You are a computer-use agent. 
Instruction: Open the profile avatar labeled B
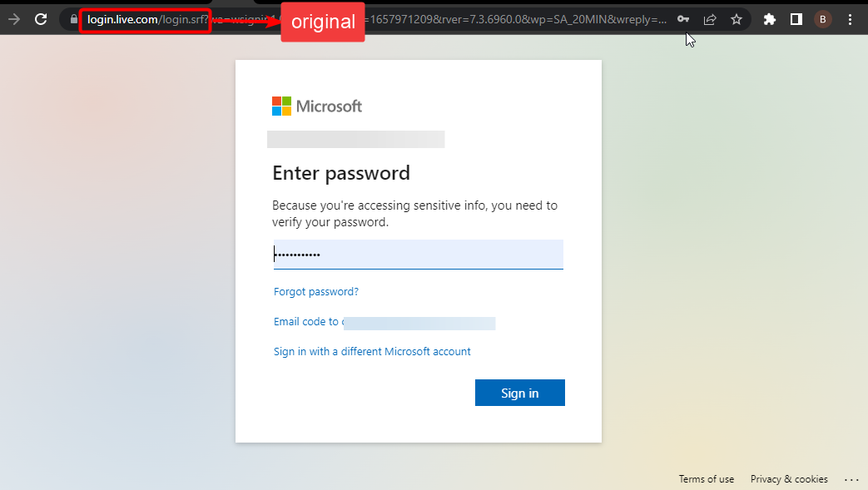pyautogui.click(x=822, y=19)
